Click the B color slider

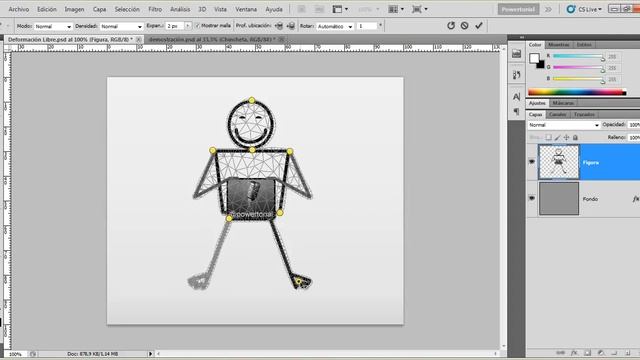pyautogui.click(x=578, y=79)
